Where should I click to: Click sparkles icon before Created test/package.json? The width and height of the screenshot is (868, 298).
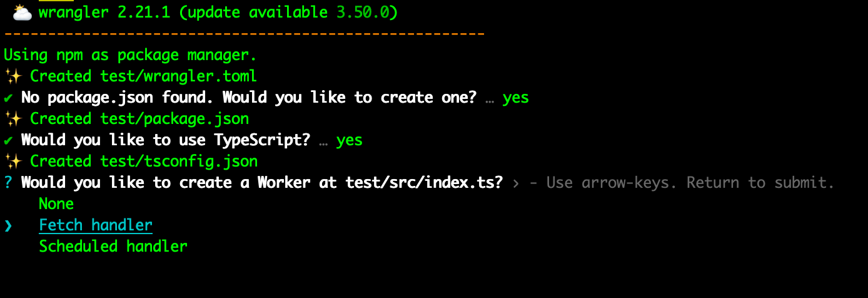point(13,119)
